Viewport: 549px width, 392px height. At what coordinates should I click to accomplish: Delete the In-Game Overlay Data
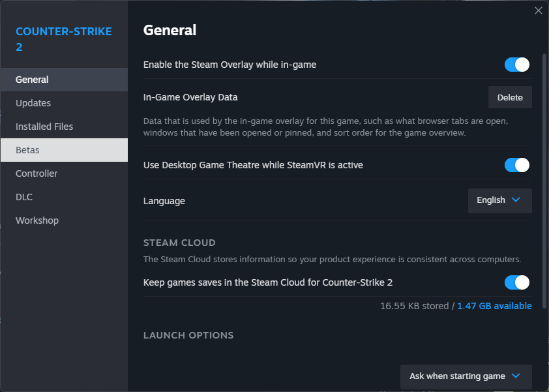click(x=510, y=97)
